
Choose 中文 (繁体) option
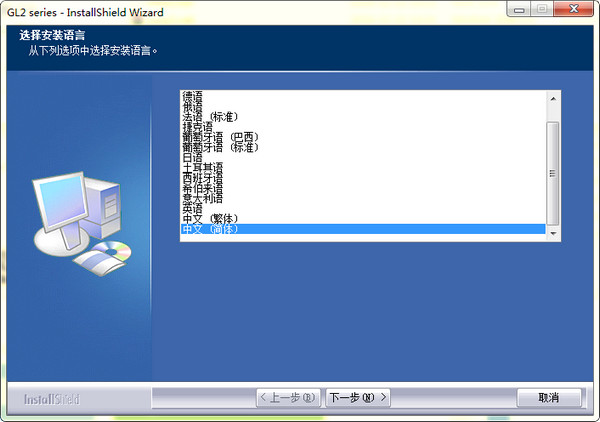point(363,218)
